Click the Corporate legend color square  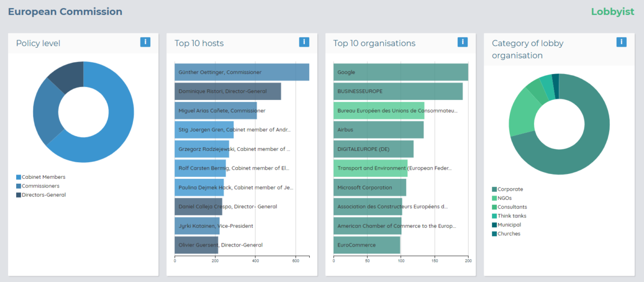pos(494,189)
